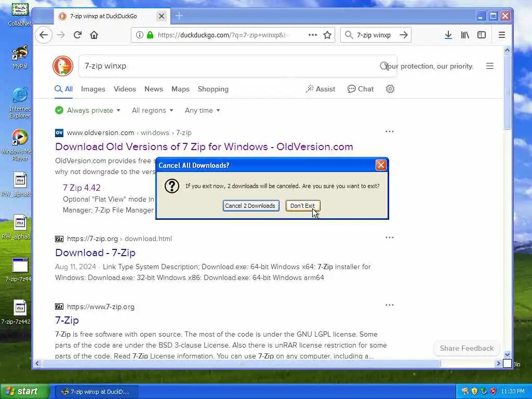Open the 7 Zip 4.42 sublink

click(x=82, y=188)
